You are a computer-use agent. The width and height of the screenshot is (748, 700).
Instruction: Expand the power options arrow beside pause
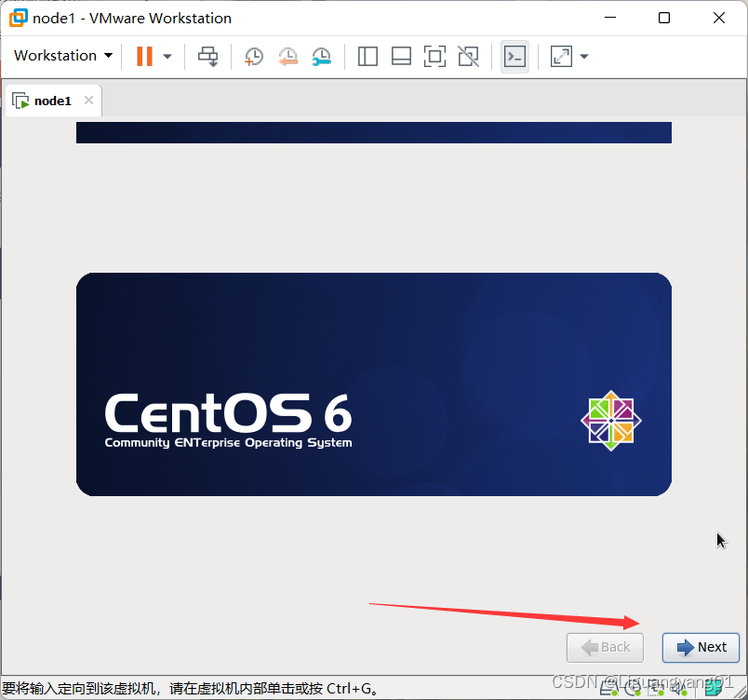[167, 56]
